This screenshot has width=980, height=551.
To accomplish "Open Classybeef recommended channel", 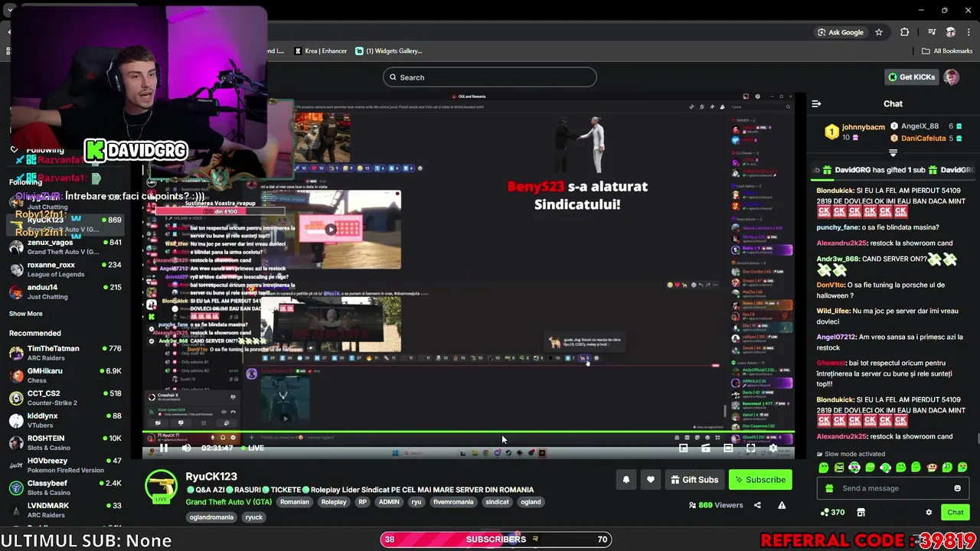I will tap(65, 487).
